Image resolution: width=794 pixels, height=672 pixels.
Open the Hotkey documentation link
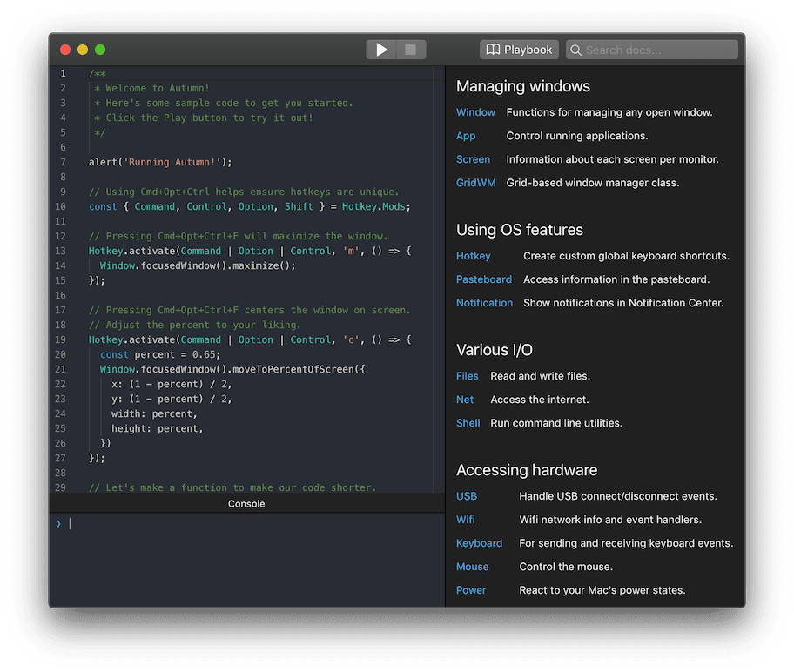click(x=474, y=256)
